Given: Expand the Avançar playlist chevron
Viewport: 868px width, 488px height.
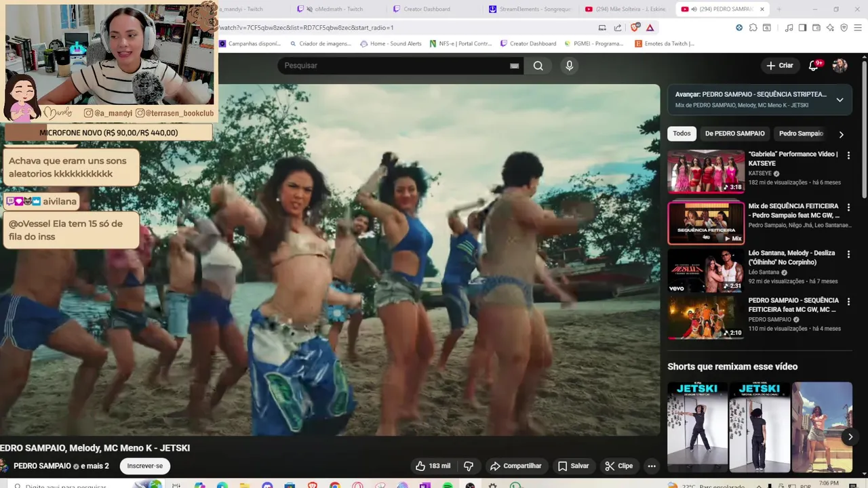Looking at the screenshot, I should point(840,100).
